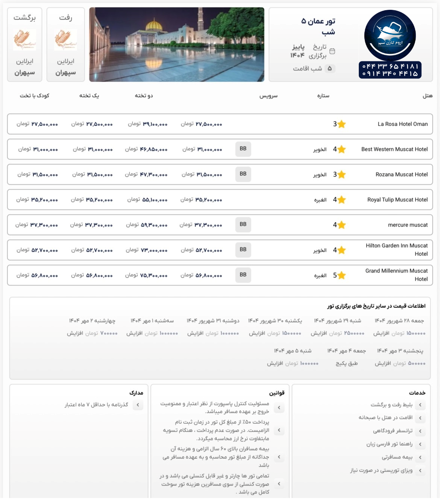440x504 pixels.
Task: Click the departure flight airline logo
Action: pos(65,40)
